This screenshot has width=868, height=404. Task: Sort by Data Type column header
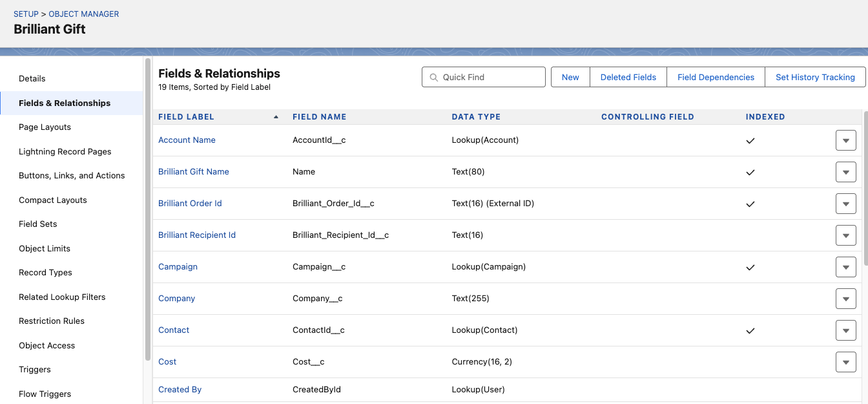pyautogui.click(x=476, y=117)
